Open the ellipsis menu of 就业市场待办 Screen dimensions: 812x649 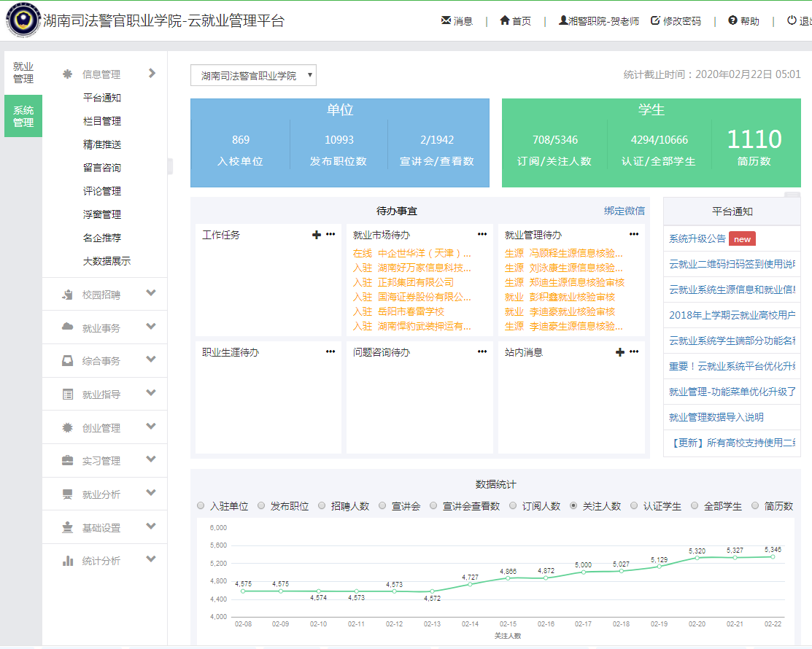click(482, 235)
